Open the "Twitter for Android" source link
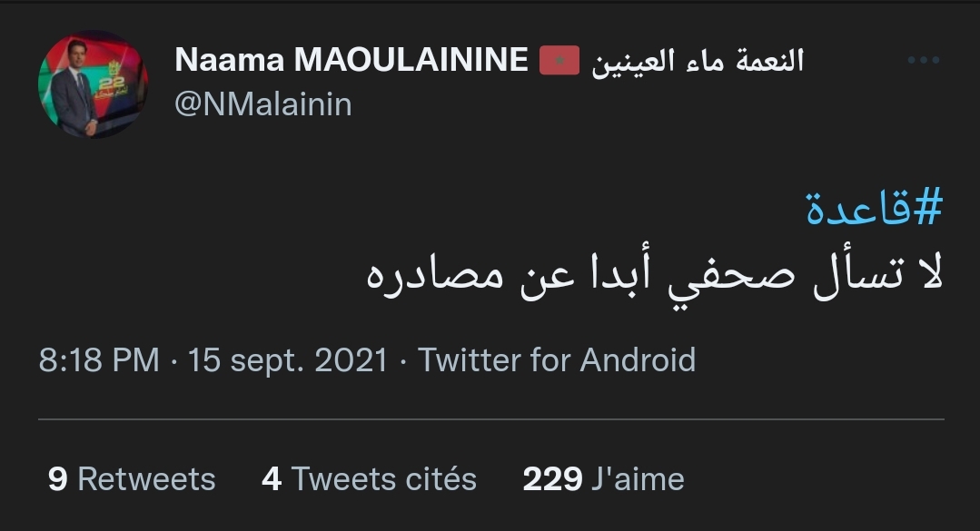This screenshot has width=980, height=531. (x=557, y=360)
